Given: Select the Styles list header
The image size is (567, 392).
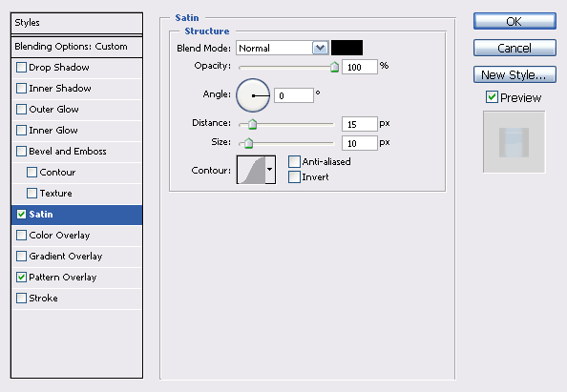Looking at the screenshot, I should [x=76, y=23].
